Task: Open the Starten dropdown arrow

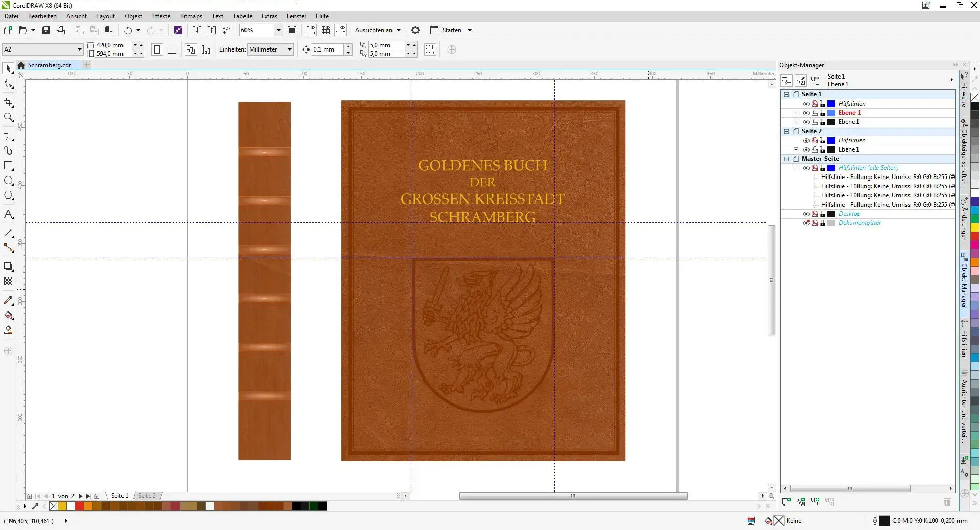Action: tap(470, 30)
